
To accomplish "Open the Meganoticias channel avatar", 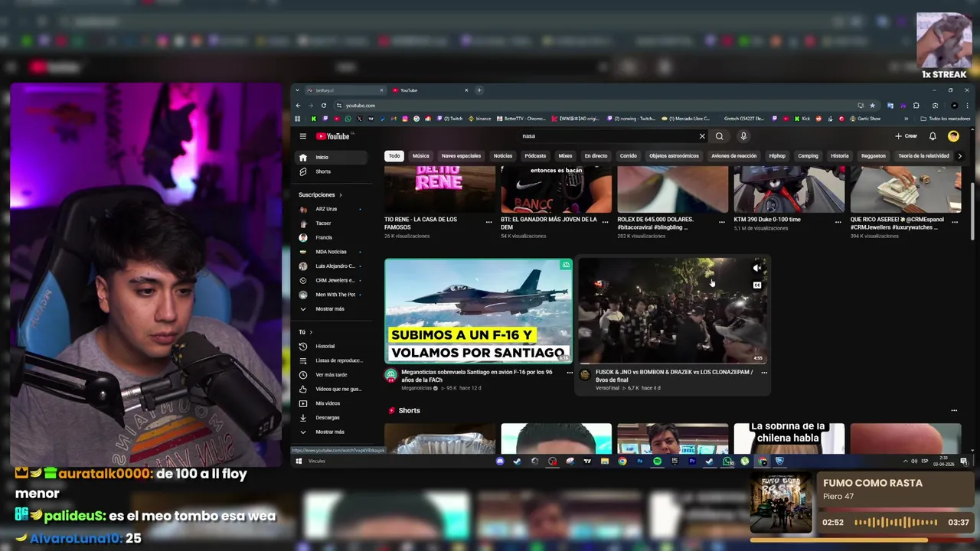I will [390, 375].
